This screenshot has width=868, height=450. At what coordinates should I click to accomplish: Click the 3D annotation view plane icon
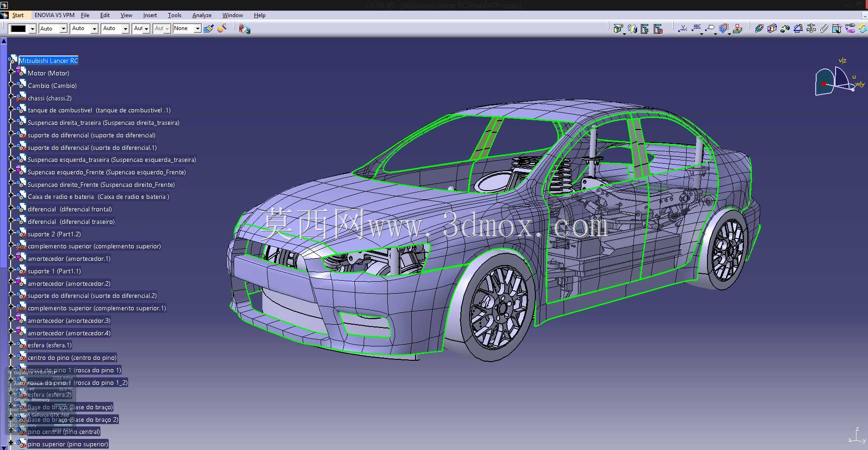coord(724,29)
